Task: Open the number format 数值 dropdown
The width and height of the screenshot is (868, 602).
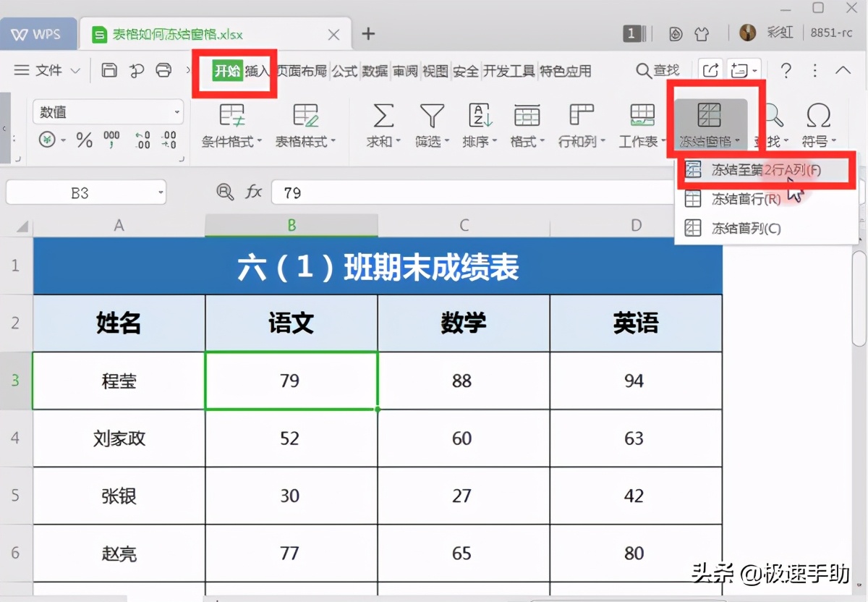Action: pos(177,112)
